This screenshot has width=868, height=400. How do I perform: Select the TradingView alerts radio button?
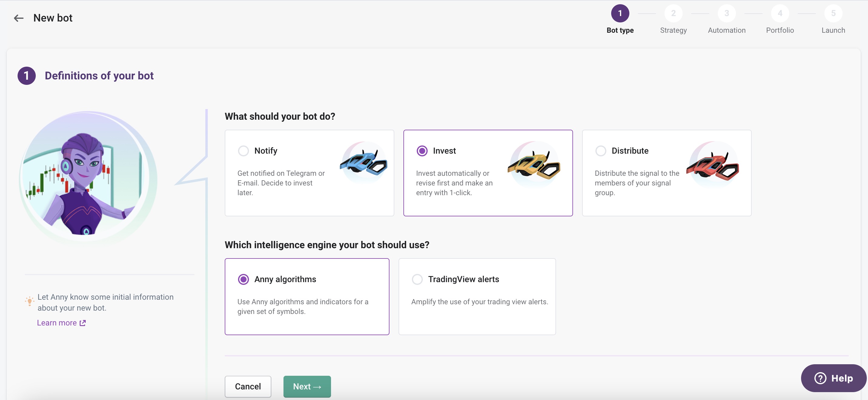pos(417,279)
